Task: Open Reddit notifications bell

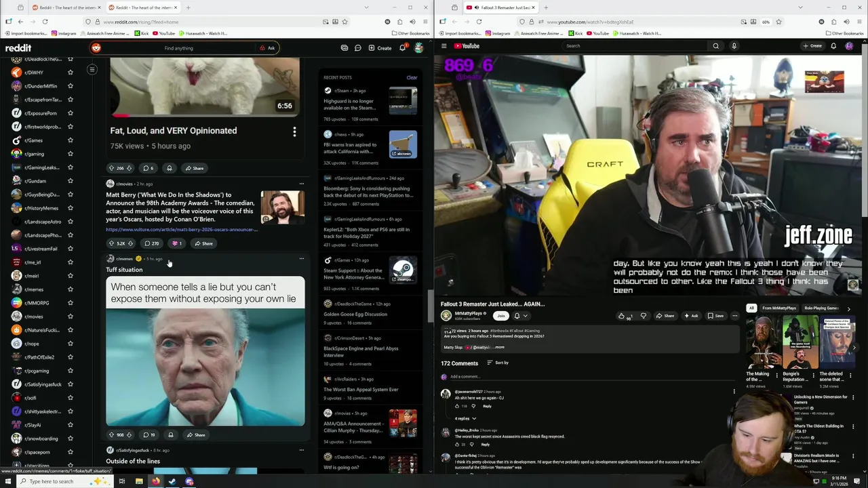Action: 402,48
